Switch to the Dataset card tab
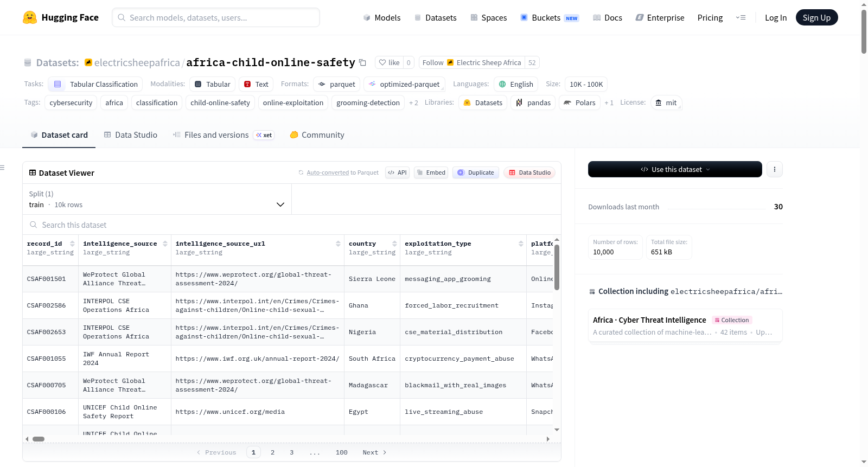 tap(59, 135)
